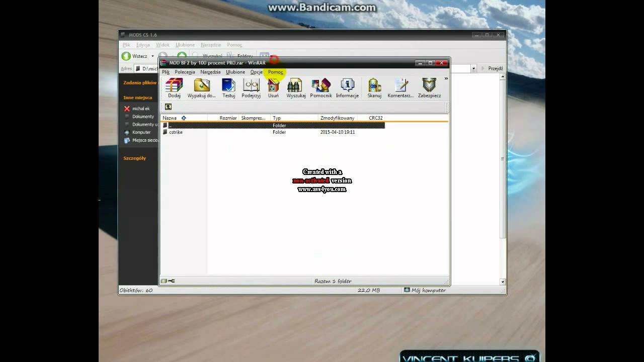Open Komputer in the Inne miejsca list
The height and width of the screenshot is (362, 644).
pos(137,132)
